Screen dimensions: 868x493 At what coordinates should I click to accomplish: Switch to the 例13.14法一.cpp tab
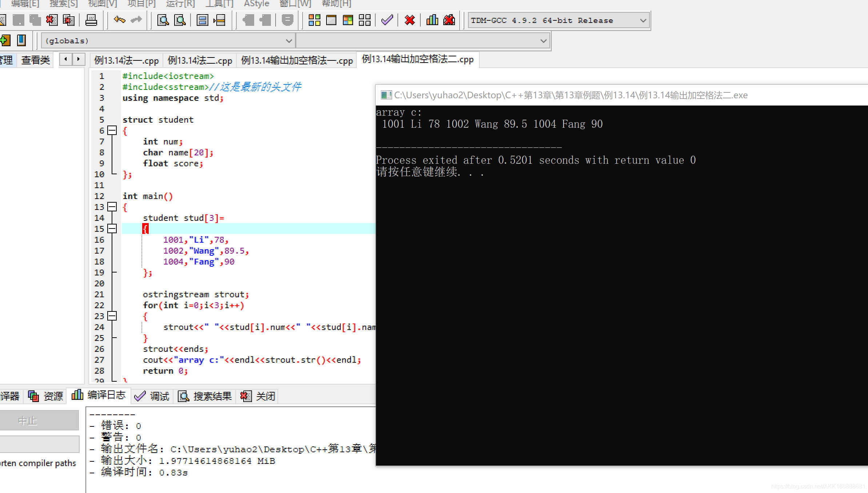127,60
